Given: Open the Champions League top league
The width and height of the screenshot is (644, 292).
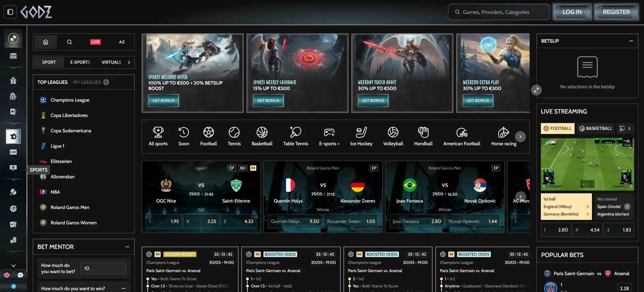Looking at the screenshot, I should 84,100.
